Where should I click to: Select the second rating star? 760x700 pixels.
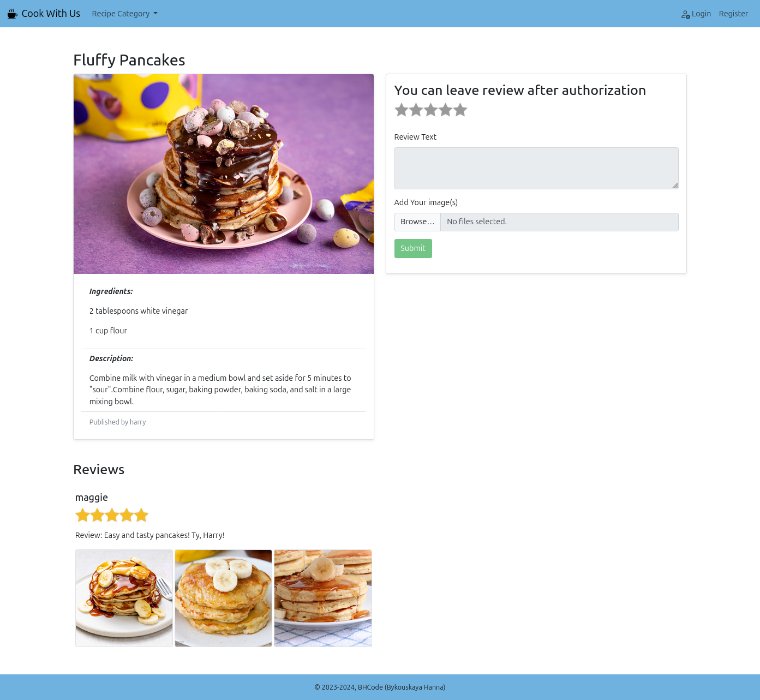coord(416,110)
